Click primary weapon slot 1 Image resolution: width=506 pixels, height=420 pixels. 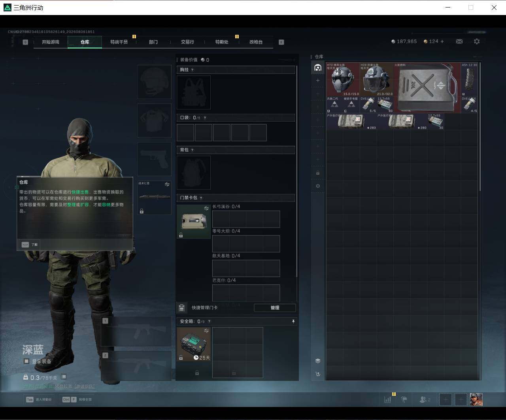136,331
